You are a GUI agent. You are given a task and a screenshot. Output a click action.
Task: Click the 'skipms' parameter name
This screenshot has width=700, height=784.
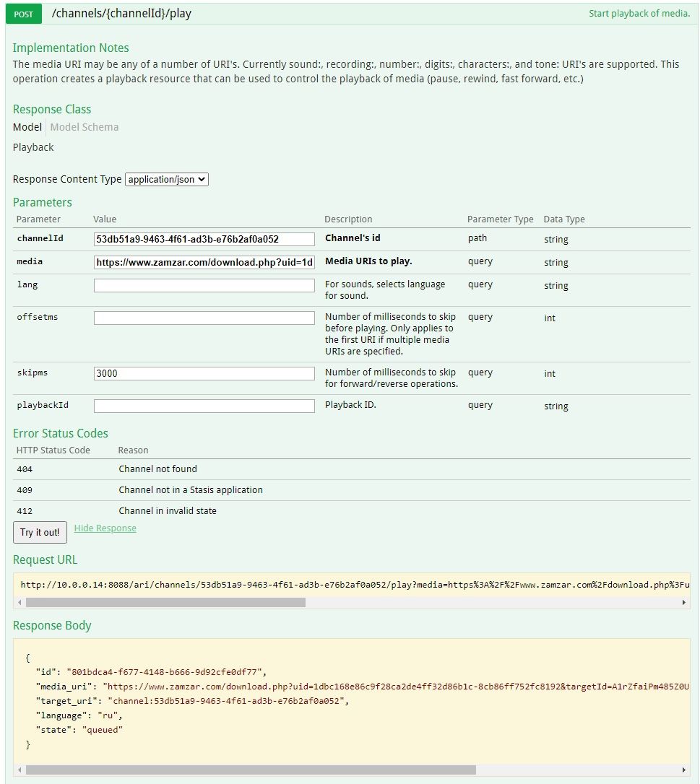[x=32, y=373]
